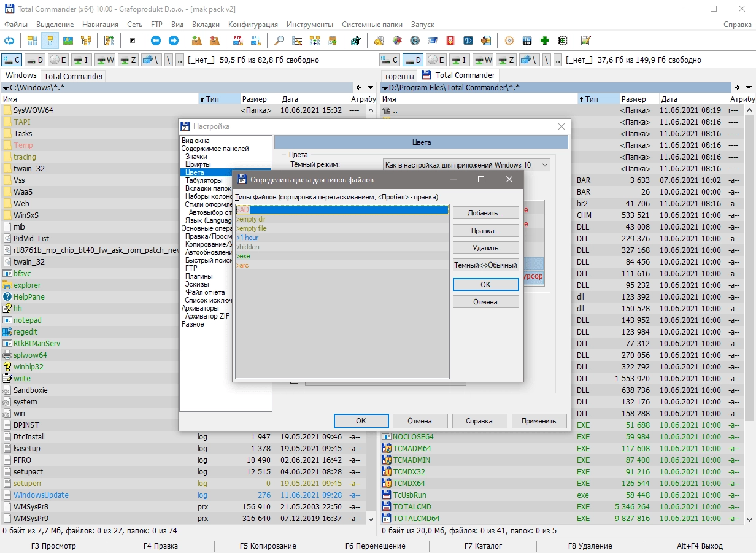Sort right panel by Дата column
Screen dimensions: 756x553
693,99
